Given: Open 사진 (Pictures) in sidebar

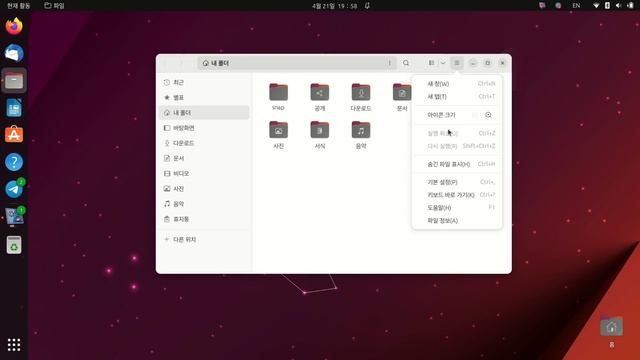Looking at the screenshot, I should click(204, 189).
